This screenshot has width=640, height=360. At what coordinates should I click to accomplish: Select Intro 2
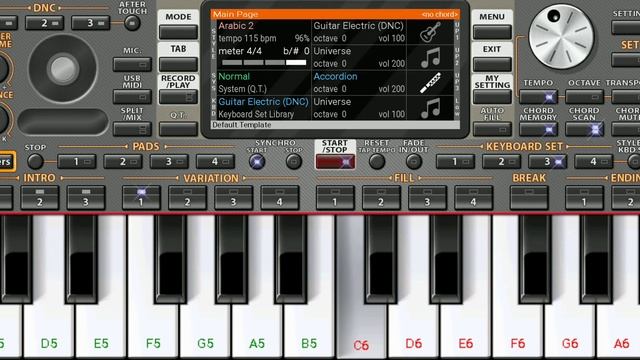[x=40, y=198]
